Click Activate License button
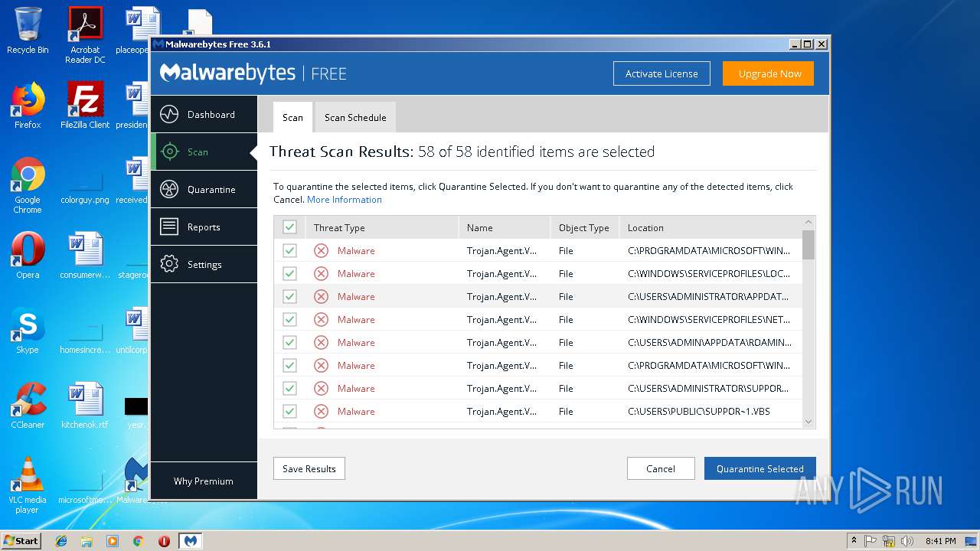This screenshot has height=551, width=980. point(661,73)
